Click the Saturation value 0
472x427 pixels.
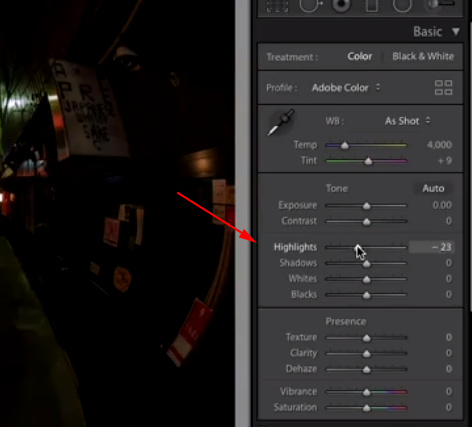coord(449,407)
